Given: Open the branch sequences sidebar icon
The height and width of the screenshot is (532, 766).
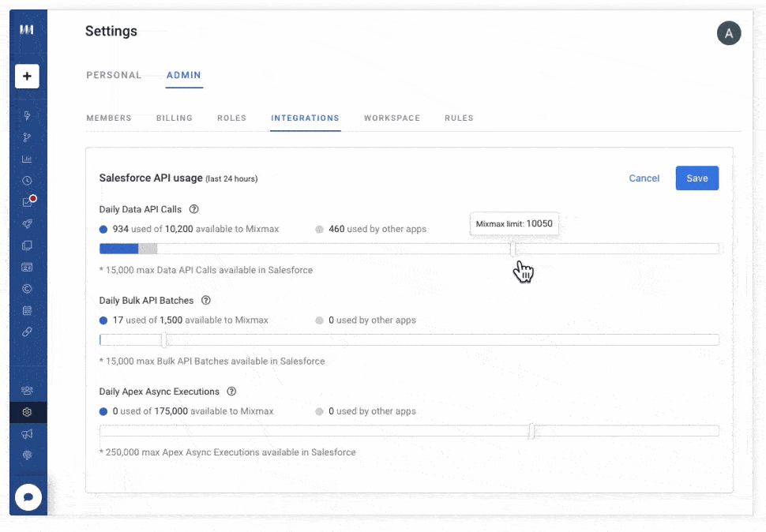Looking at the screenshot, I should tap(27, 137).
